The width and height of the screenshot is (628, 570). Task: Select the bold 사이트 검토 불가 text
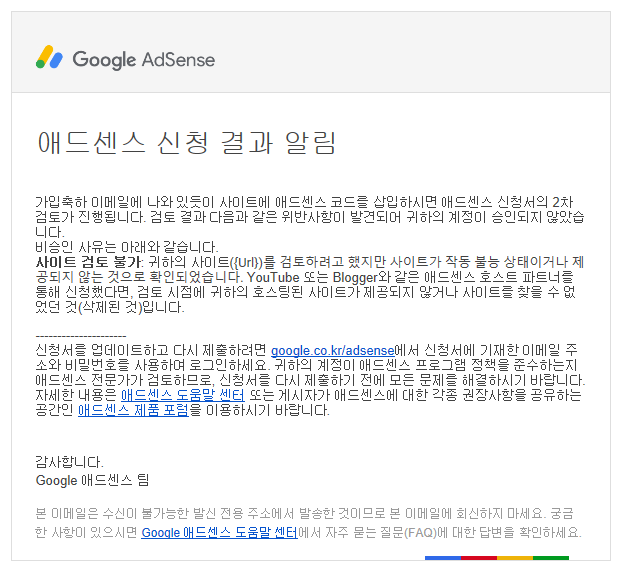click(88, 262)
